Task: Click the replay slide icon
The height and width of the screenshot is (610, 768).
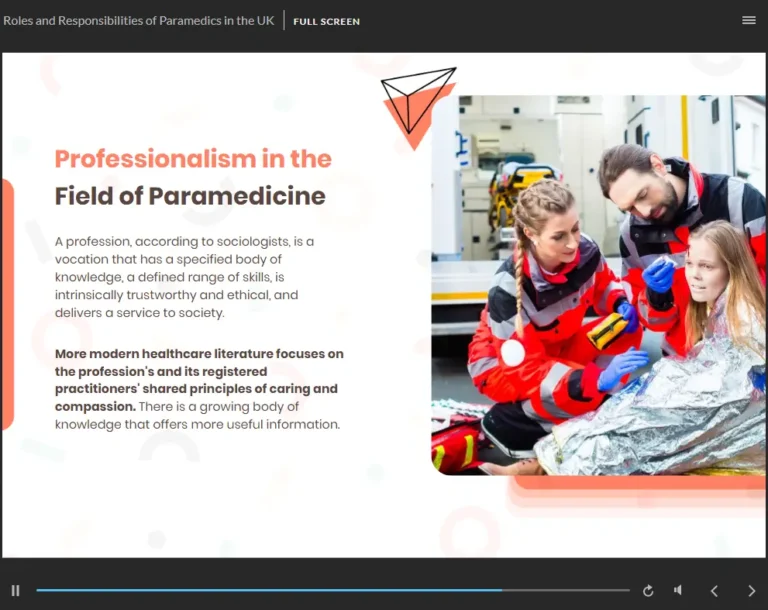Action: [x=648, y=591]
